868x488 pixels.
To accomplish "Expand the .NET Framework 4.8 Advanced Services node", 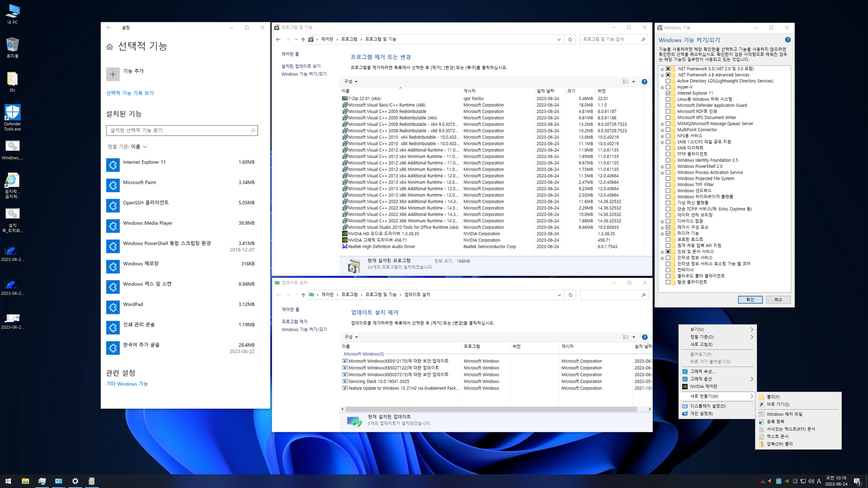I will [662, 75].
